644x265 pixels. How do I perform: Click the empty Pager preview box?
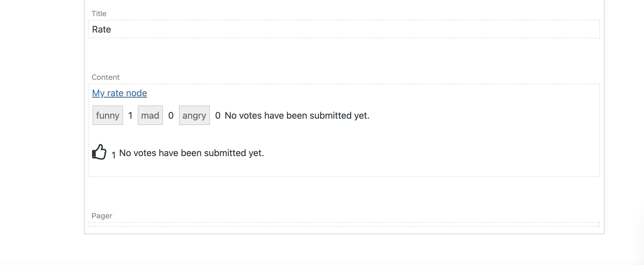click(x=344, y=224)
